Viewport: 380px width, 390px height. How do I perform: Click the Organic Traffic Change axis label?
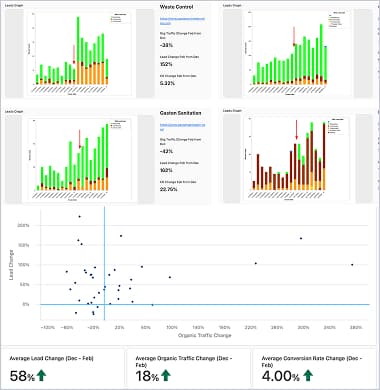[204, 335]
